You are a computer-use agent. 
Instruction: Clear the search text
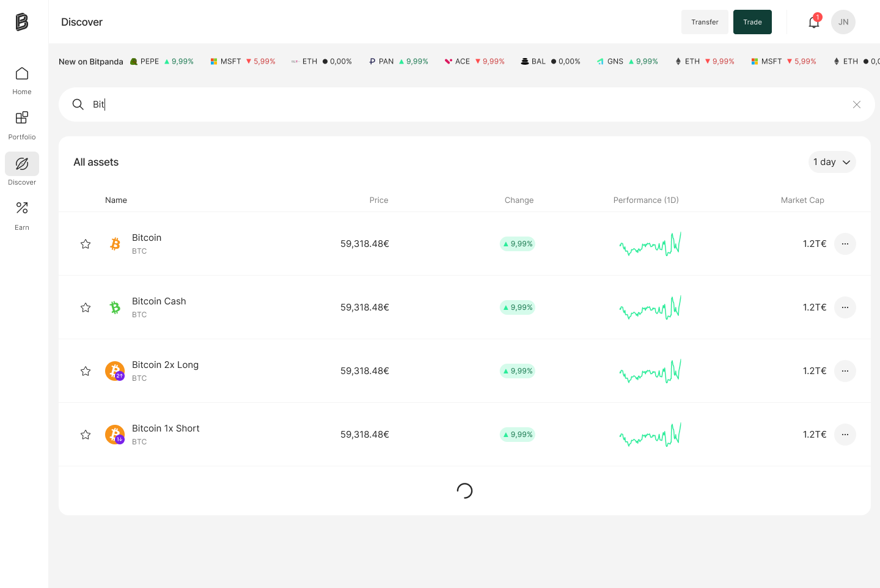tap(857, 105)
